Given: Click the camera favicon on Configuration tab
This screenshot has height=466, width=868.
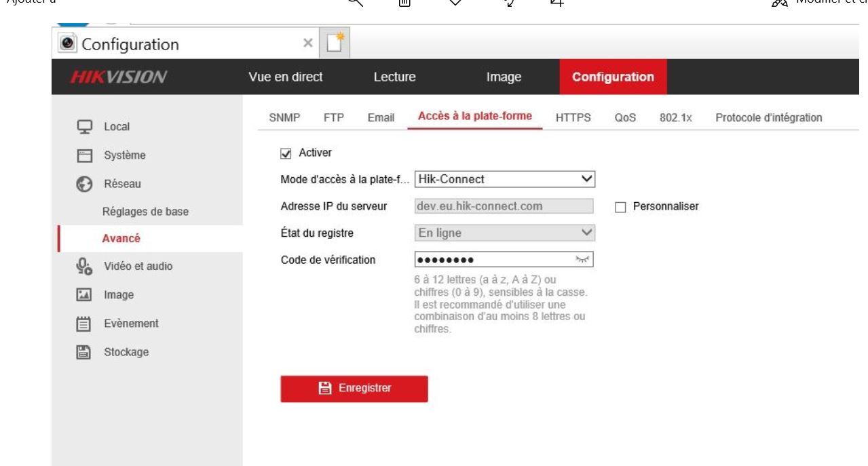Looking at the screenshot, I should tap(67, 45).
